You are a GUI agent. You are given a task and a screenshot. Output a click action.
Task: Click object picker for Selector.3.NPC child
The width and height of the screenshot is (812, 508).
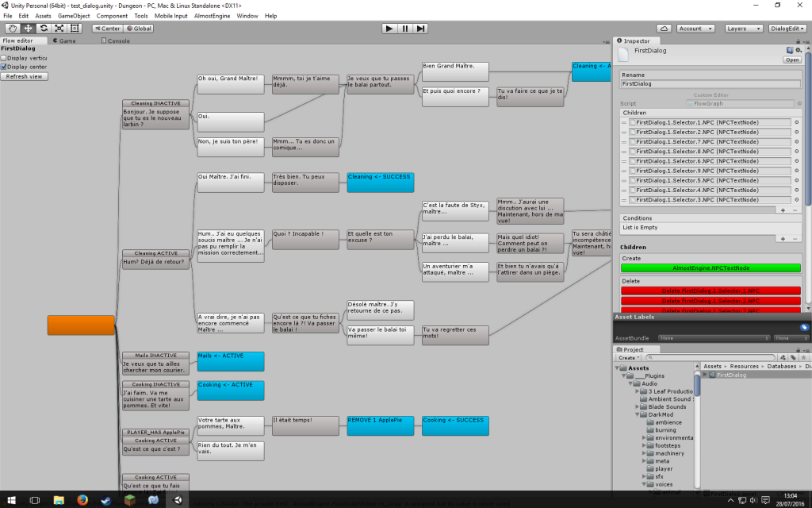tap(796, 200)
